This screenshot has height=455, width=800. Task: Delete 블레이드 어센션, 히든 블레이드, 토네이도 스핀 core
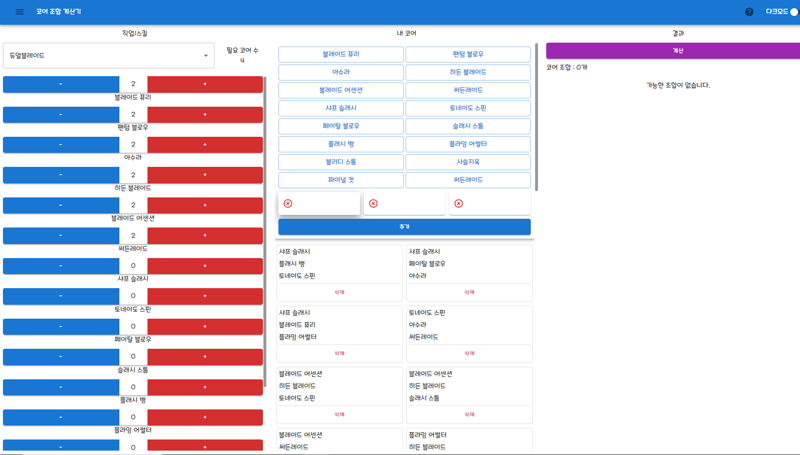click(x=339, y=414)
